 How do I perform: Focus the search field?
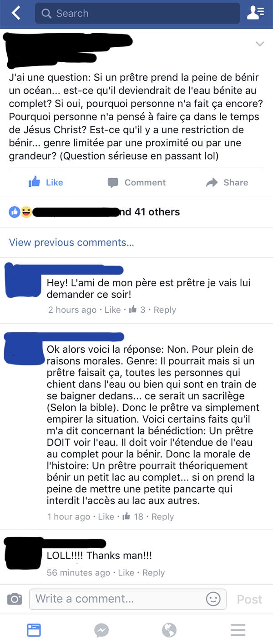pyautogui.click(x=137, y=13)
